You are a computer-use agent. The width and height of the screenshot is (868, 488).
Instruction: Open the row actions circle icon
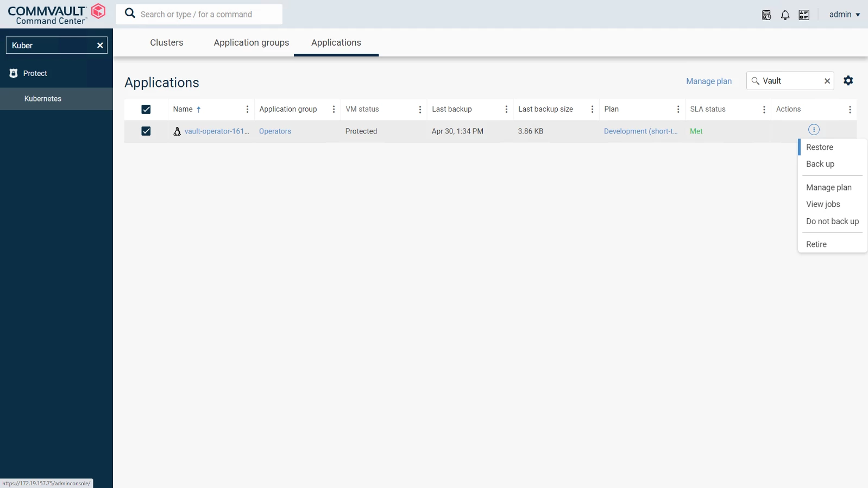click(814, 130)
